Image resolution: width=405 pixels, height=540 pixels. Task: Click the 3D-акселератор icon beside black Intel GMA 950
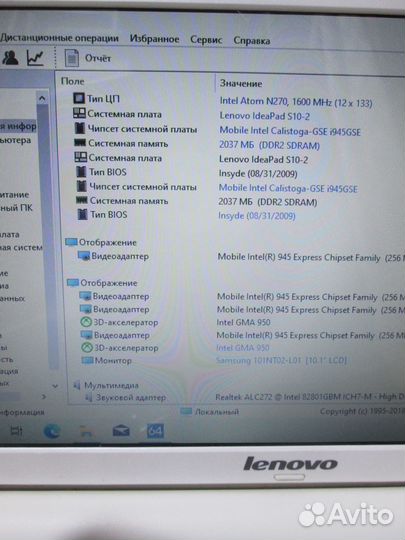tap(86, 322)
